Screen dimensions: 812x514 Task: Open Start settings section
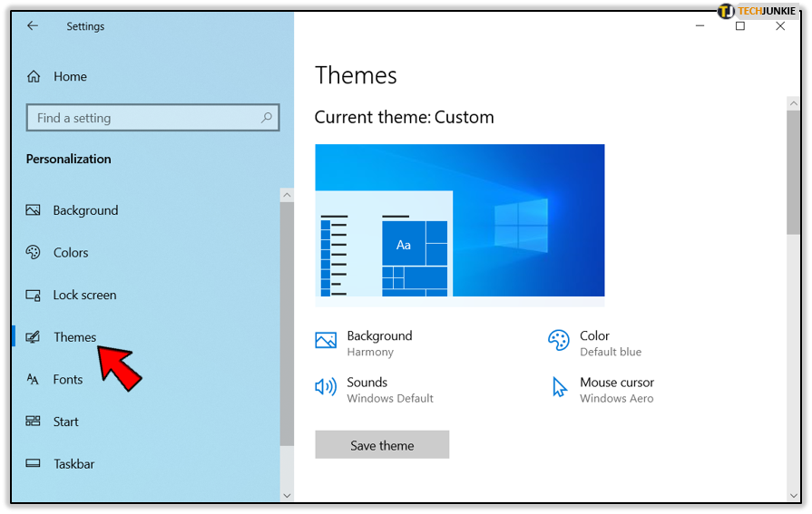point(65,422)
